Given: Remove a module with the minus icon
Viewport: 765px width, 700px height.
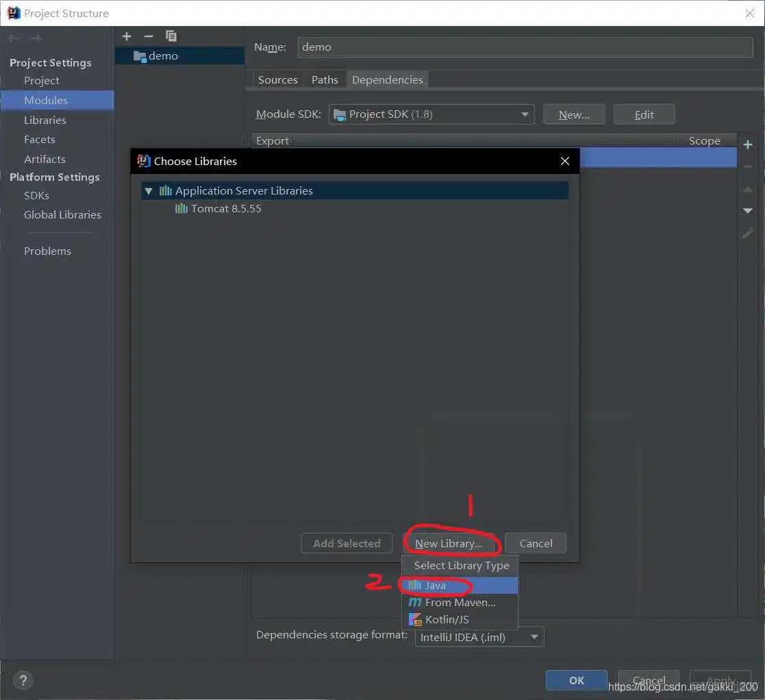Looking at the screenshot, I should (x=149, y=36).
